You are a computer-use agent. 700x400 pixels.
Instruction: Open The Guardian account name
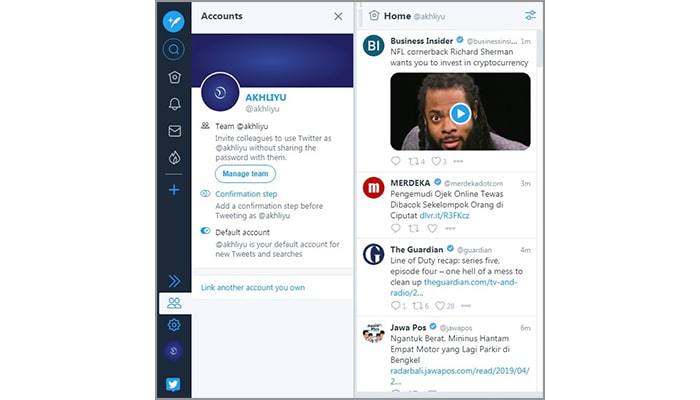pos(417,250)
